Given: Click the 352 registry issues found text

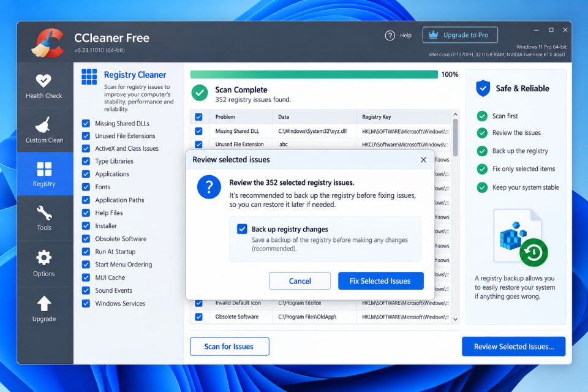Looking at the screenshot, I should click(x=253, y=100).
